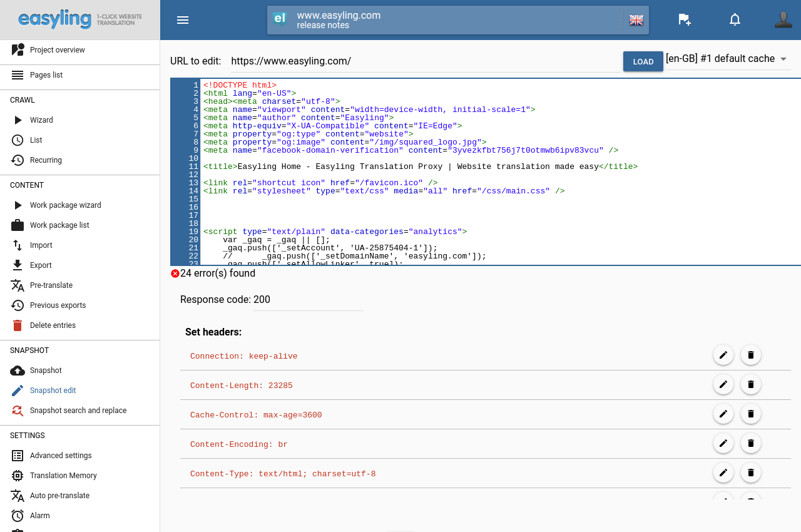
Task: Select Work package wizard
Action: [65, 205]
